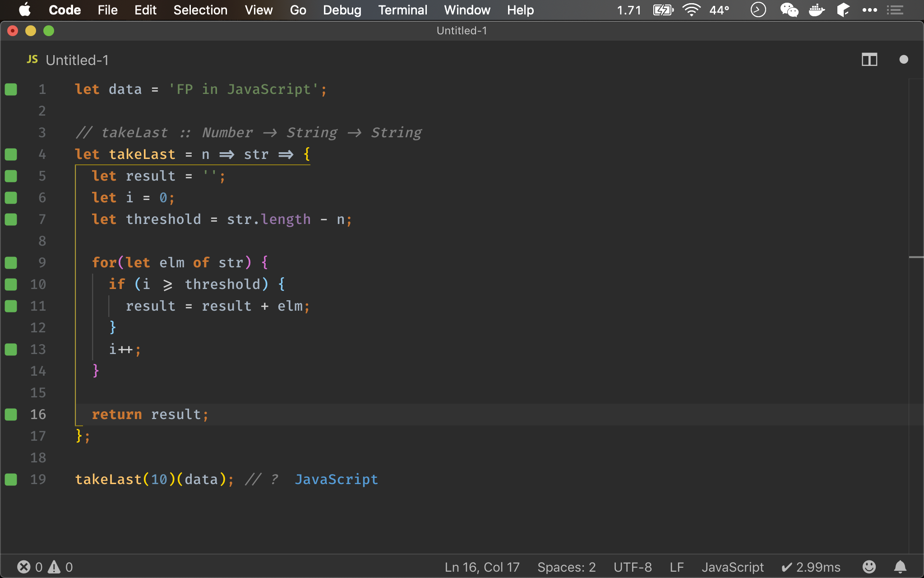
Task: Change end of line sequence LF
Action: click(676, 567)
